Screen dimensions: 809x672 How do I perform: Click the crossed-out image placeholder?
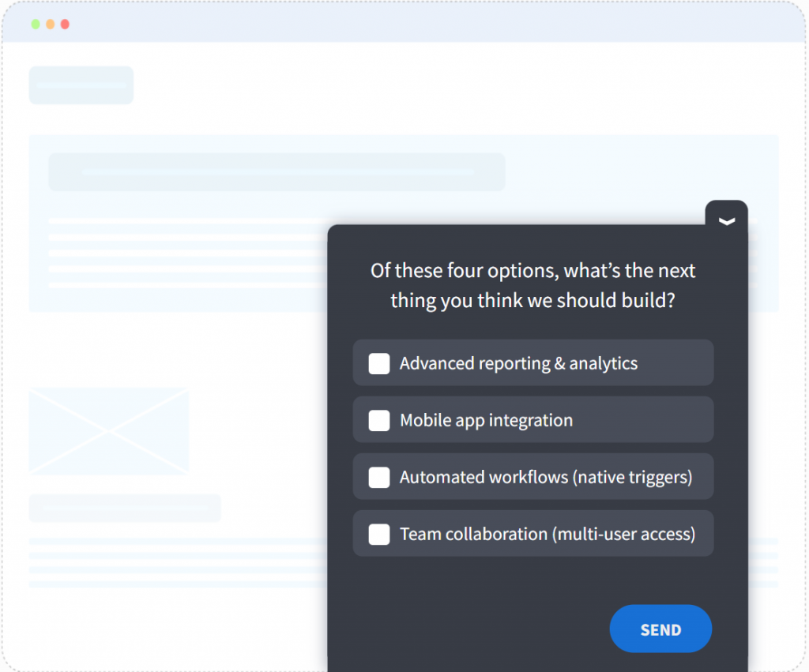(x=109, y=431)
